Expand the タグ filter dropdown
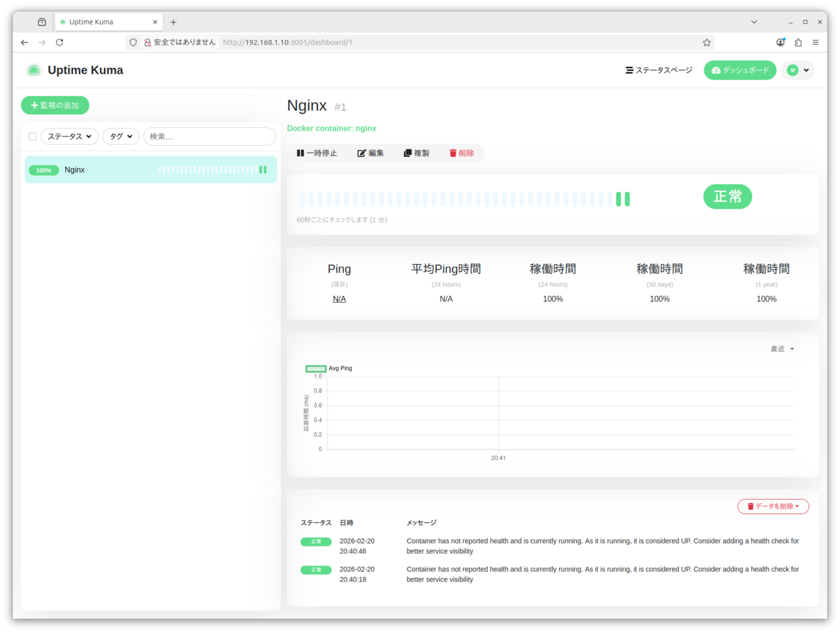Image resolution: width=840 pixels, height=633 pixels. (x=121, y=136)
